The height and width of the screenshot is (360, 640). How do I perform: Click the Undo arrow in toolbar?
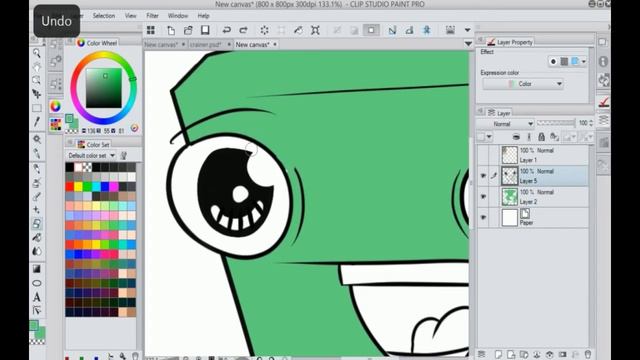(x=227, y=30)
